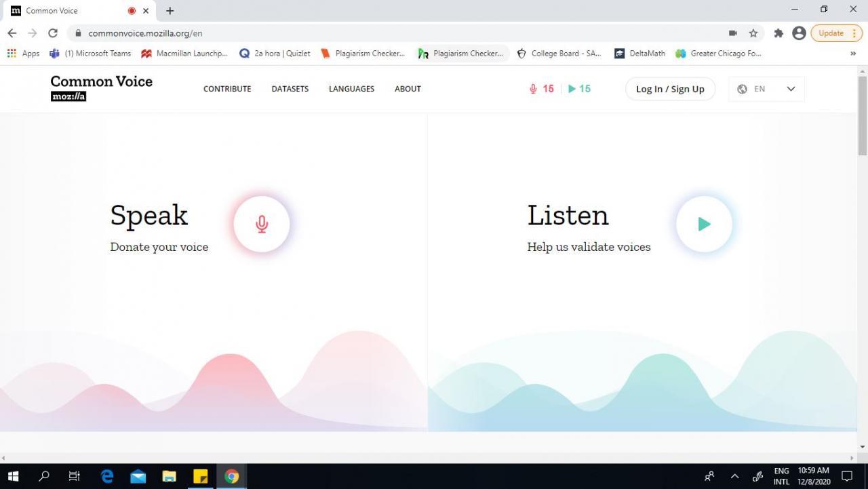Click the green play validations counter
Viewport: 868px width, 489px height.
tap(579, 89)
